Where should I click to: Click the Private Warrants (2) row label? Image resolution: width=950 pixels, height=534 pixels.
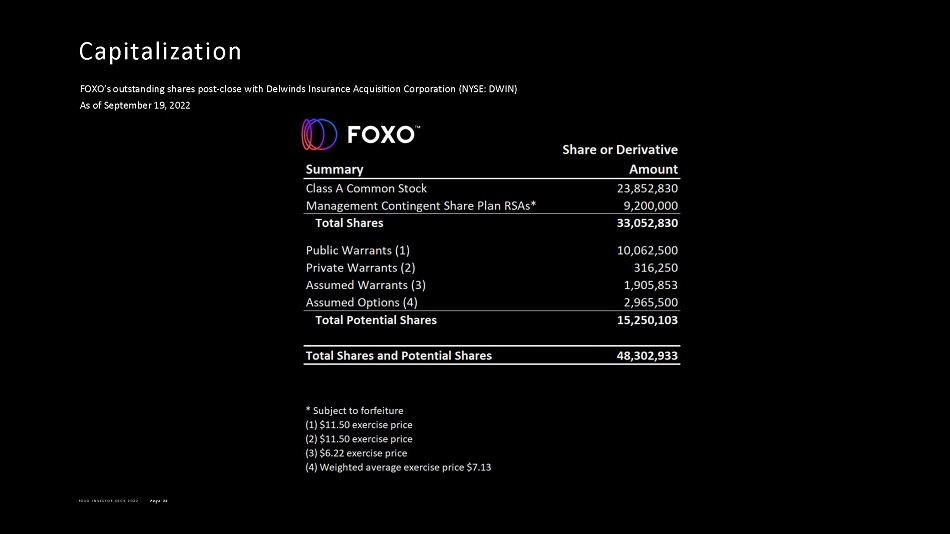pyautogui.click(x=360, y=268)
